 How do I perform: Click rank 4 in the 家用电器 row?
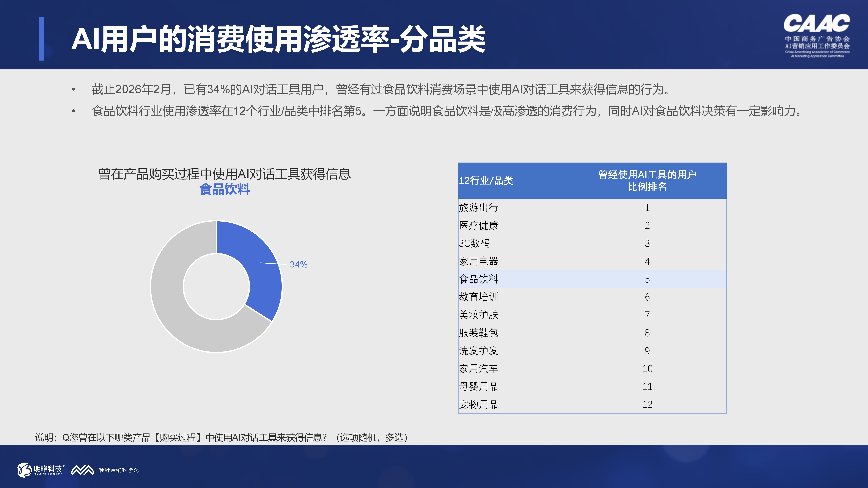click(x=647, y=261)
